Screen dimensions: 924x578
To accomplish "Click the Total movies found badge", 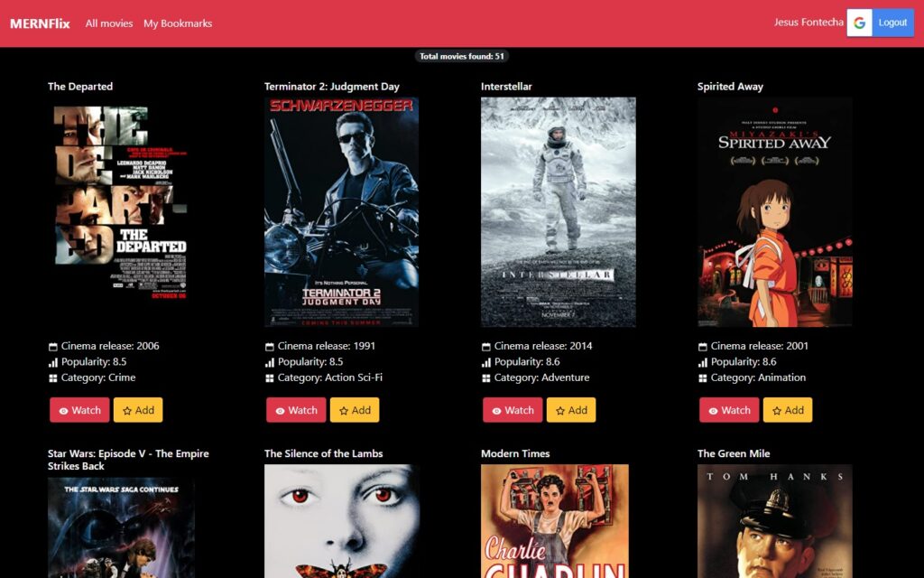I will [x=462, y=56].
